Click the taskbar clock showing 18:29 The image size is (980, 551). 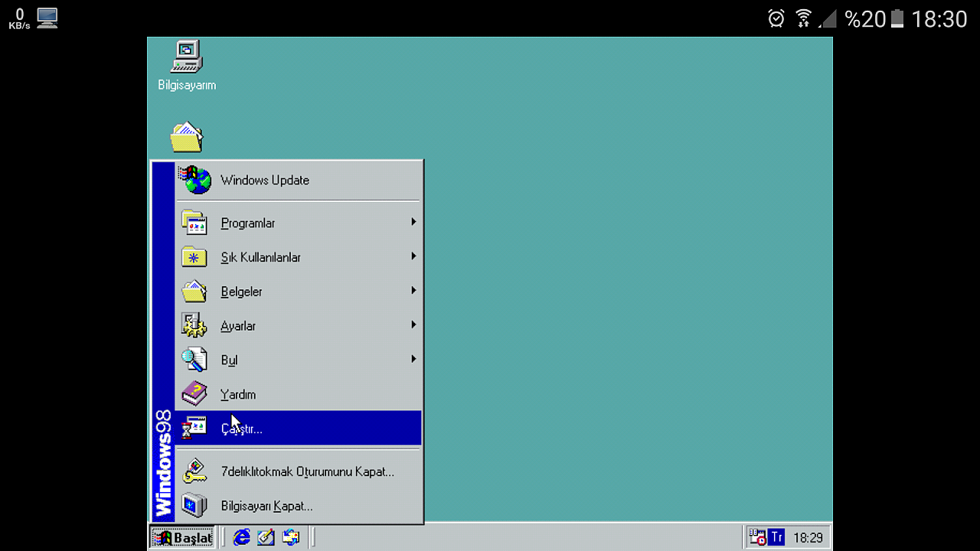[x=808, y=538]
